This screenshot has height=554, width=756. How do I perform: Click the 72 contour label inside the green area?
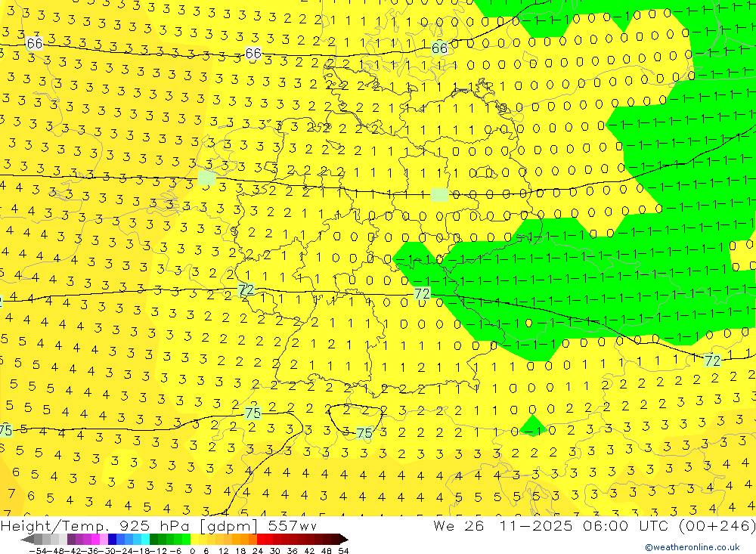[422, 294]
